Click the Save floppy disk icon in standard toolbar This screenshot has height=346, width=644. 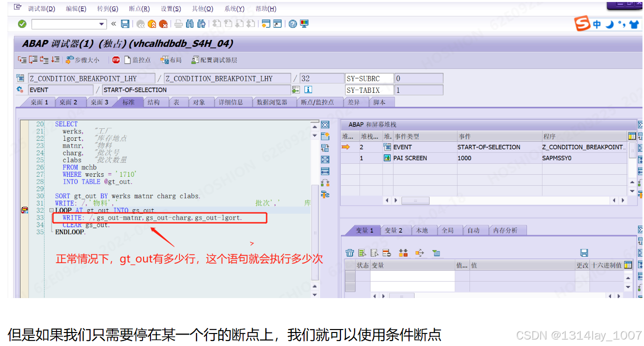click(125, 24)
